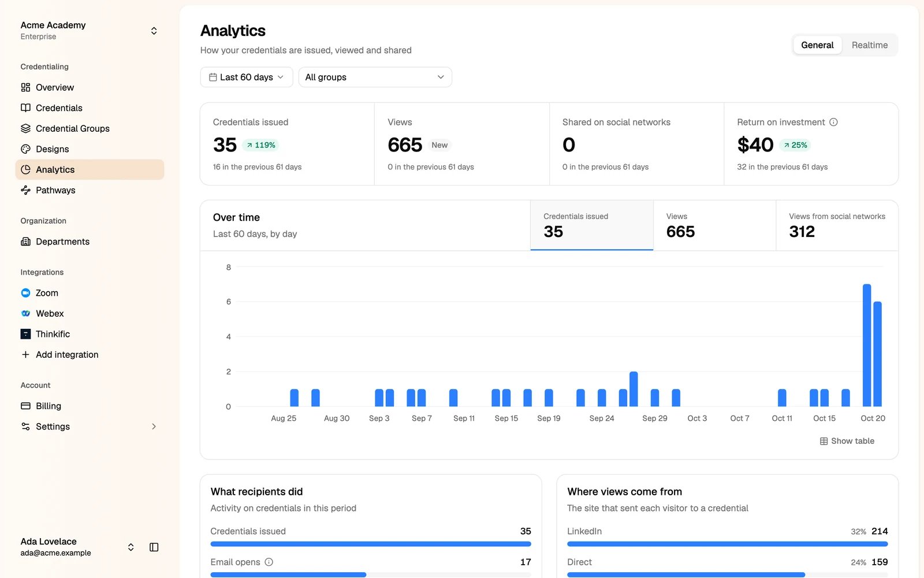Switch to the Realtime view

click(x=870, y=45)
